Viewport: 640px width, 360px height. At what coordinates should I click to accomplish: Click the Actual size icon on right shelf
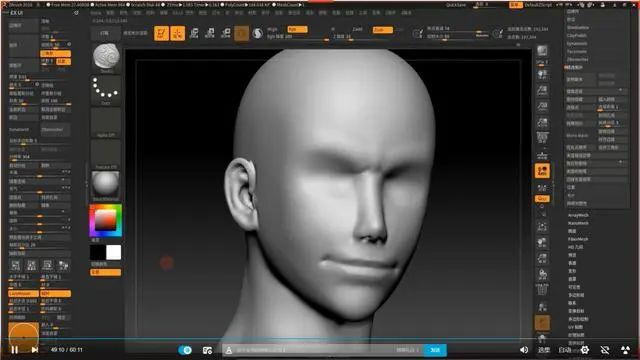click(542, 107)
